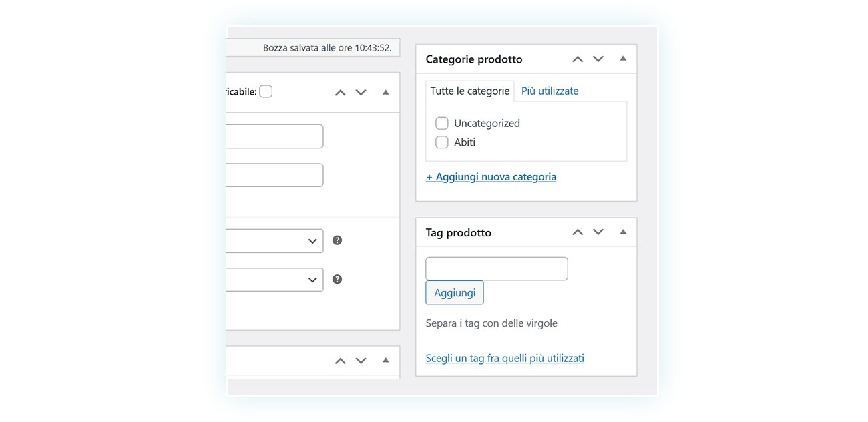This screenshot has width=868, height=422.
Task: Open help tooltip beside the upper dropdown
Action: click(337, 240)
